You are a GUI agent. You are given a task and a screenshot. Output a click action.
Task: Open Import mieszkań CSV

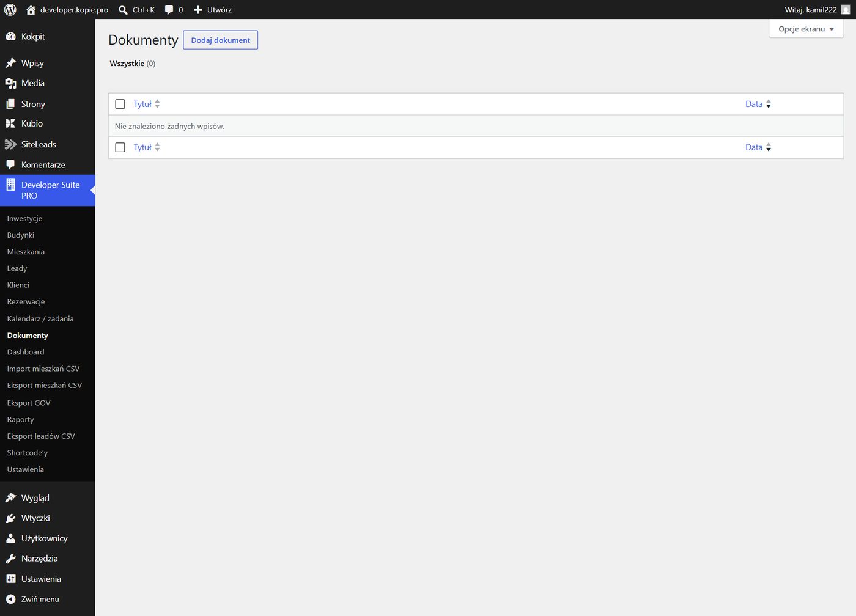tap(43, 369)
